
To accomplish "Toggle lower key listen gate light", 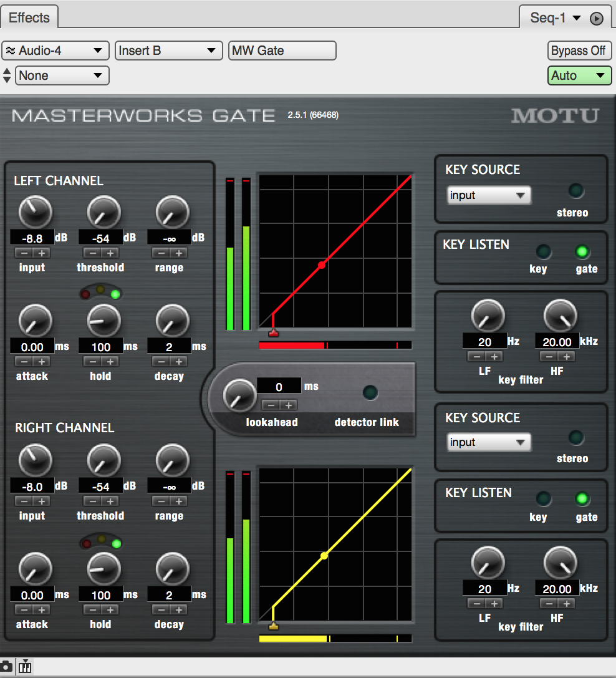I will pos(582,499).
